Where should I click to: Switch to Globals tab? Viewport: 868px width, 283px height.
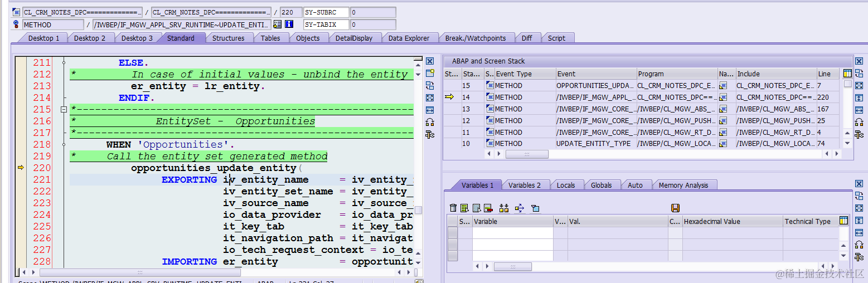[x=602, y=185]
